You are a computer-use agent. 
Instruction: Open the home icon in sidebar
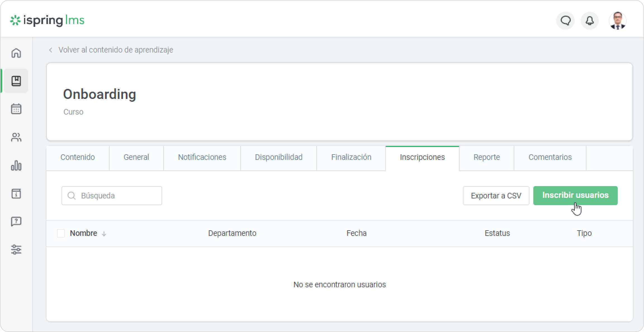tap(16, 53)
